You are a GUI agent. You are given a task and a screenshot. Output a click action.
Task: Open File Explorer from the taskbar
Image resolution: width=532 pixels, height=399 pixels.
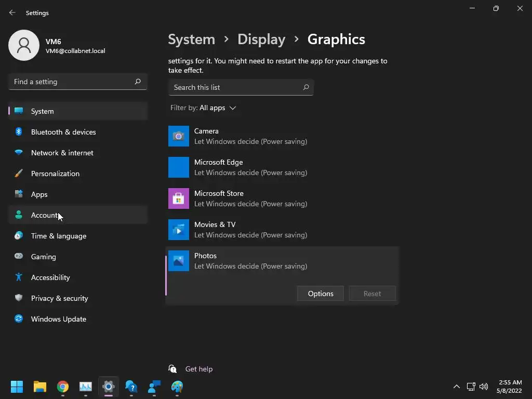39,387
